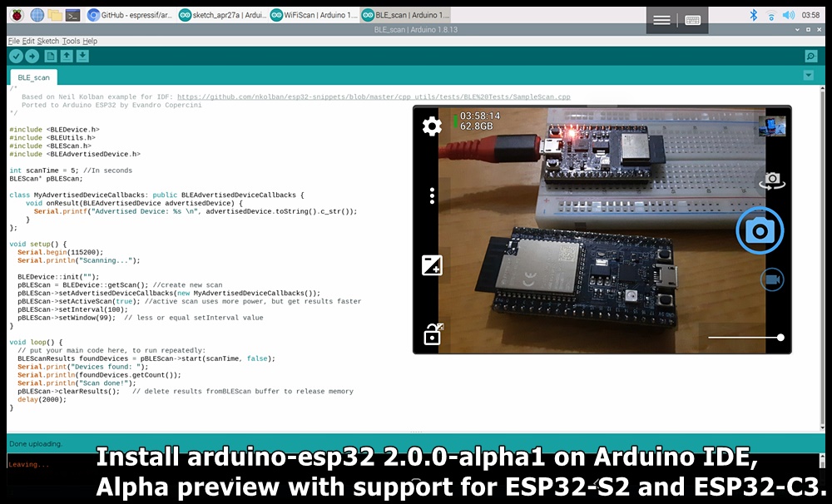Image resolution: width=832 pixels, height=504 pixels.
Task: Select the BLE_scan sketch tab
Action: [x=33, y=77]
